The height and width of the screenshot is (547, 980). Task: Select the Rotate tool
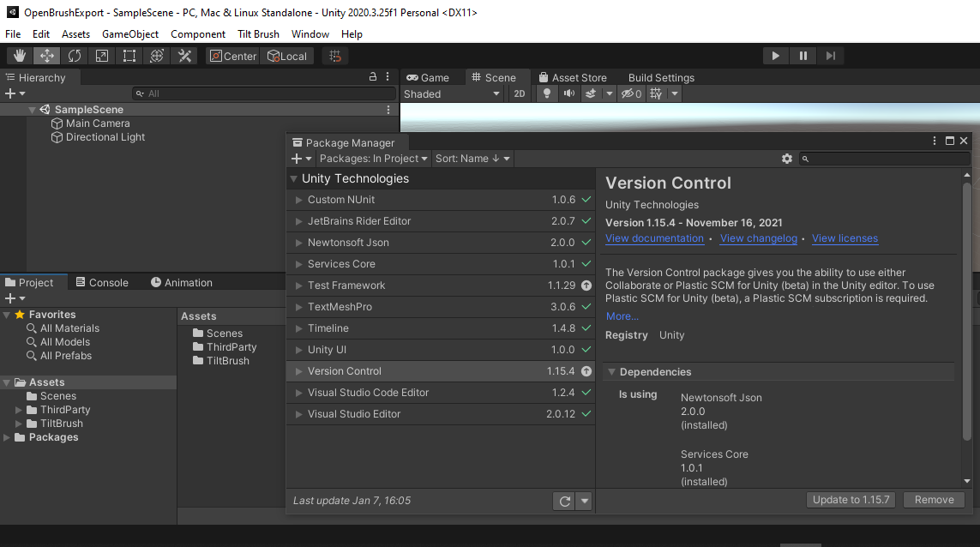tap(75, 56)
